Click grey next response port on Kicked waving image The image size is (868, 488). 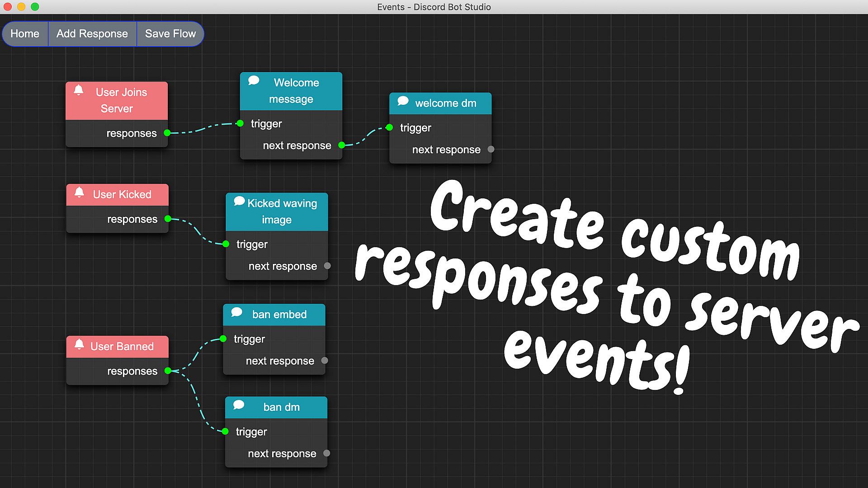(327, 266)
